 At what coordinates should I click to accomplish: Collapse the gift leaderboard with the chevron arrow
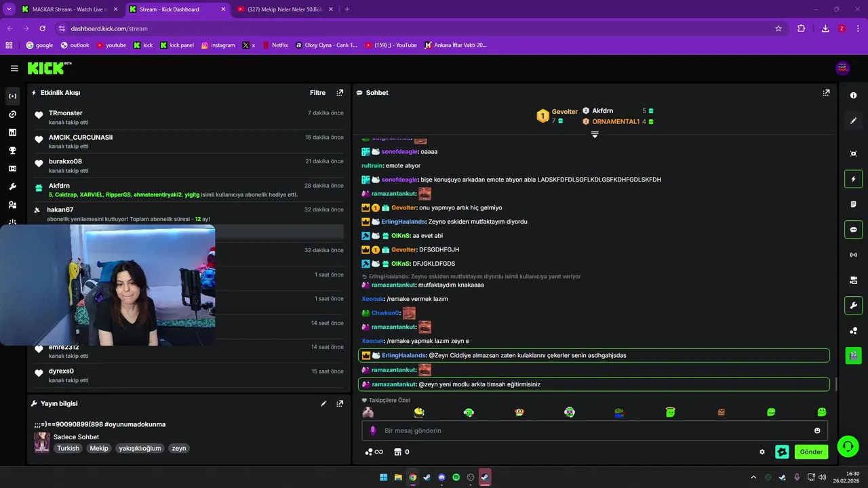tap(595, 134)
